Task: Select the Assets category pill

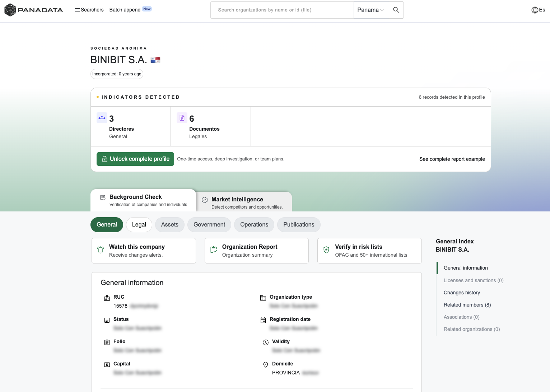Action: (170, 225)
